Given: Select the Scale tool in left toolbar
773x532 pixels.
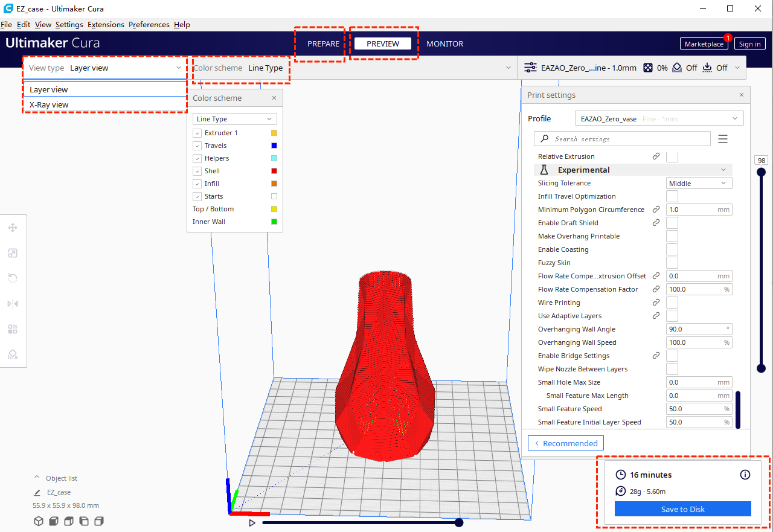Looking at the screenshot, I should click(x=12, y=253).
